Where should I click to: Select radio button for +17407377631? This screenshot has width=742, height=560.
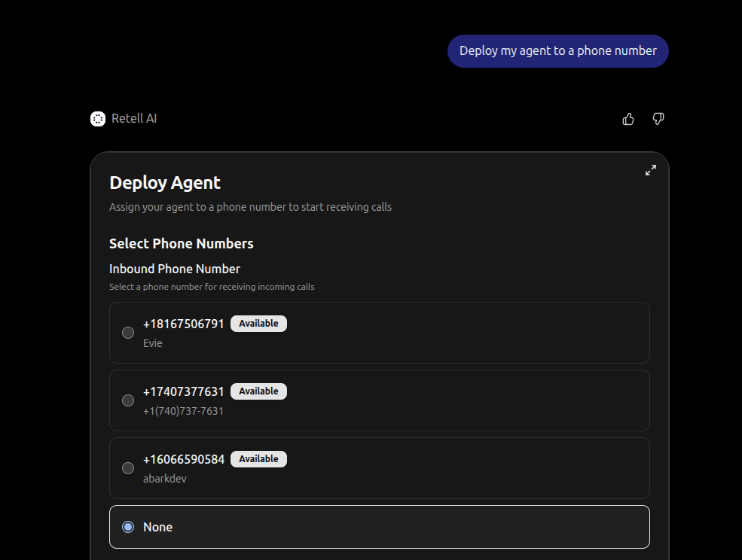pos(128,400)
